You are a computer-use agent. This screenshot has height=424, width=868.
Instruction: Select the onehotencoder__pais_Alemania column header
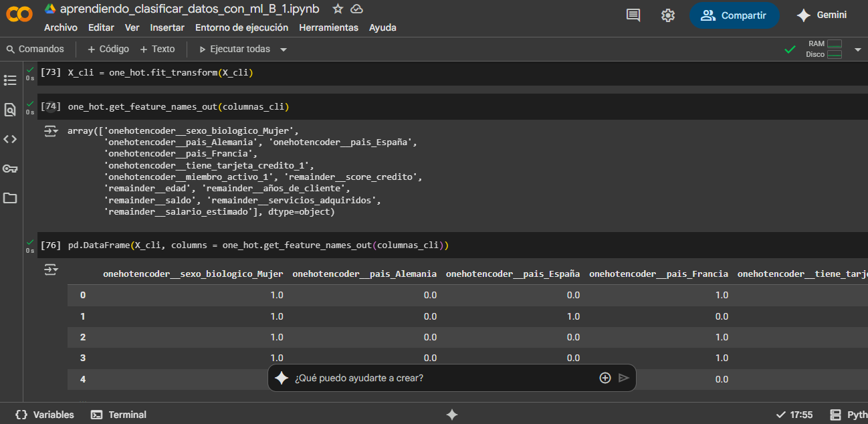click(x=364, y=274)
